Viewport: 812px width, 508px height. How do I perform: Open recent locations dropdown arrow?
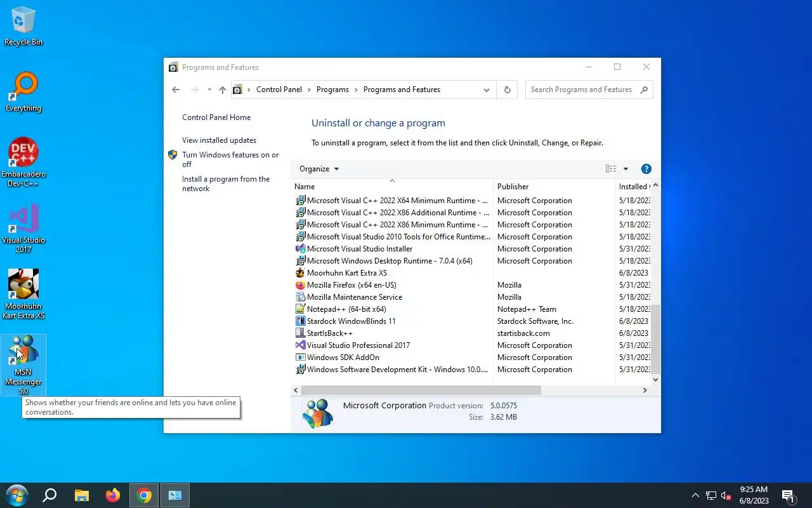click(x=209, y=90)
